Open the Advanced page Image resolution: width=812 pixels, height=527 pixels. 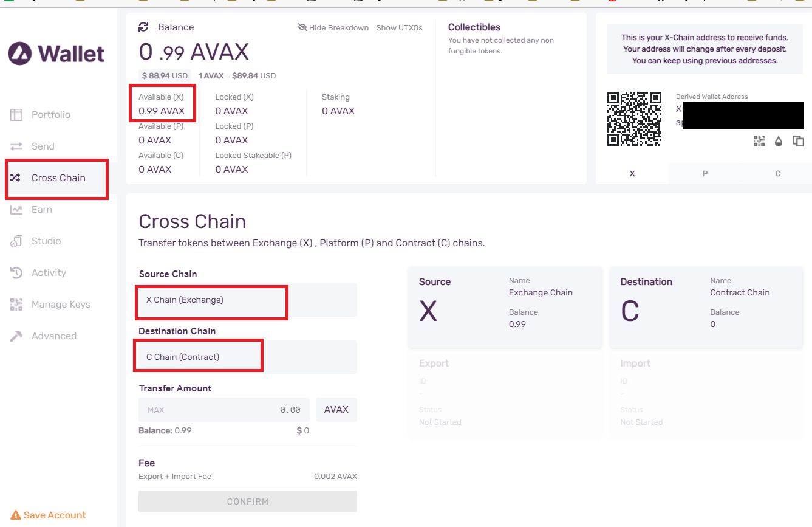54,336
